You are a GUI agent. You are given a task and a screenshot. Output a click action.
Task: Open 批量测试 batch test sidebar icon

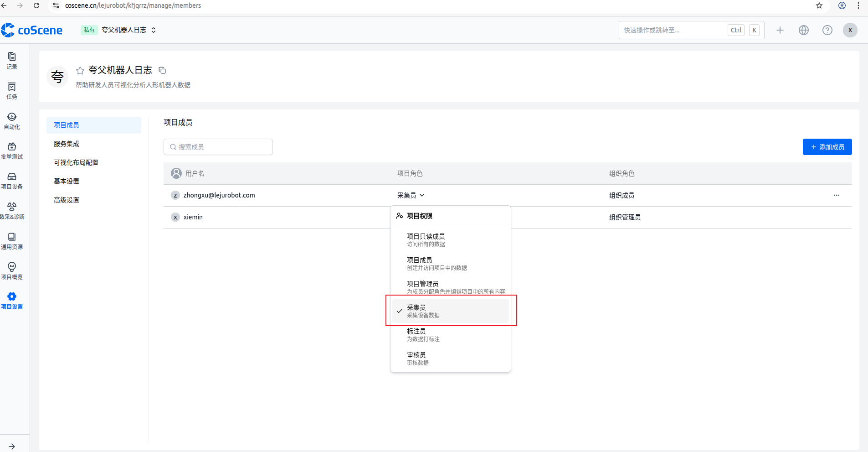[12, 151]
